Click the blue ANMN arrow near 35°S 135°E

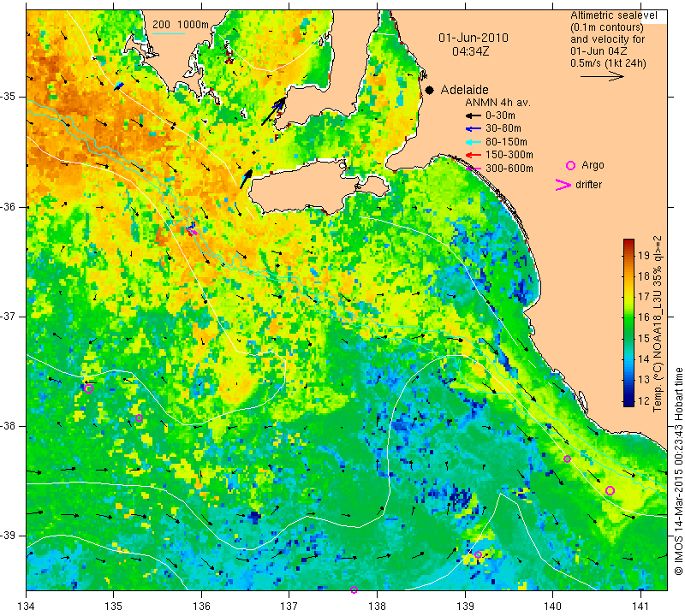tap(119, 86)
